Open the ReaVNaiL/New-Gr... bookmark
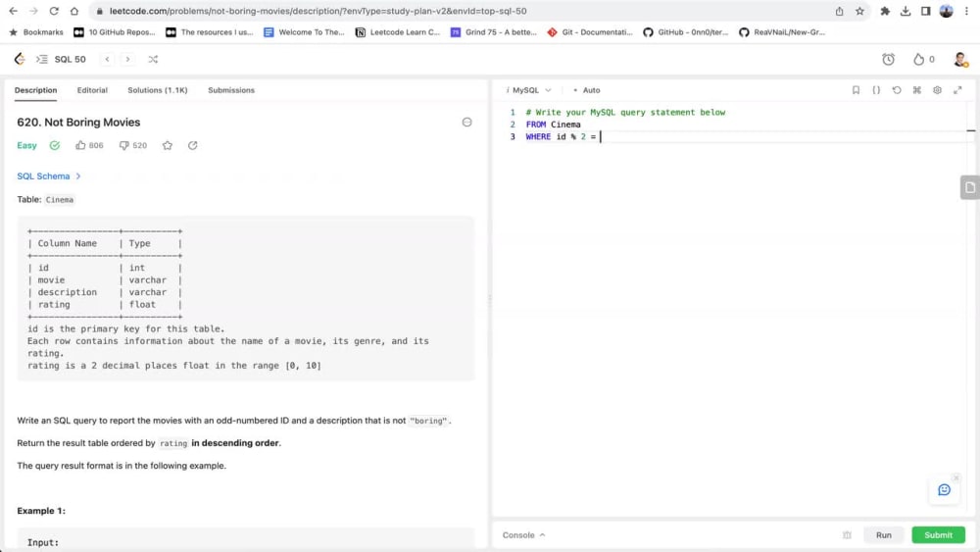This screenshot has width=980, height=552. [782, 32]
